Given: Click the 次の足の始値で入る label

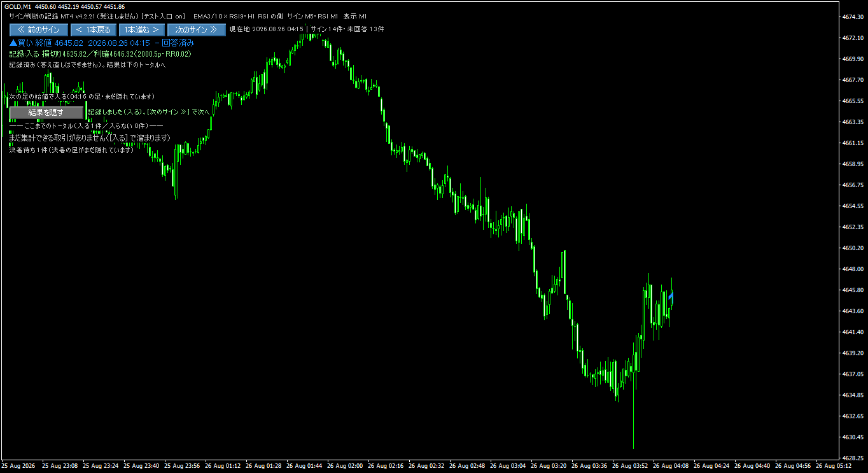Looking at the screenshot, I should pos(82,97).
